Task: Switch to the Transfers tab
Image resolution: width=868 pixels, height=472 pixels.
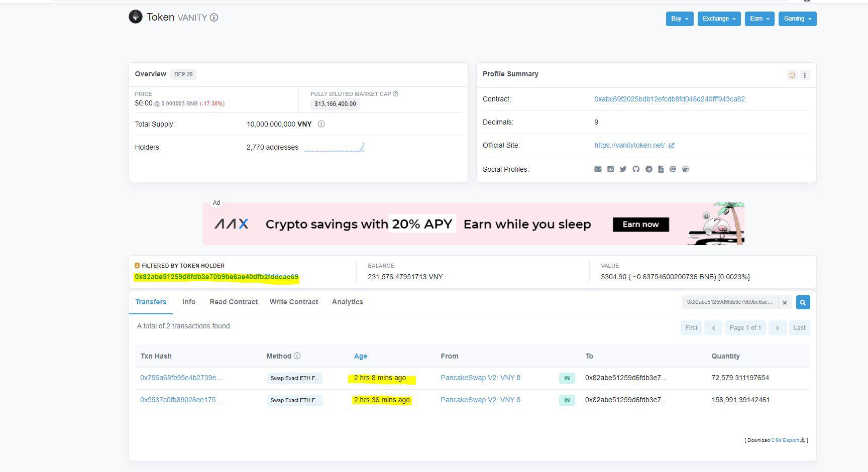Action: 151,302
